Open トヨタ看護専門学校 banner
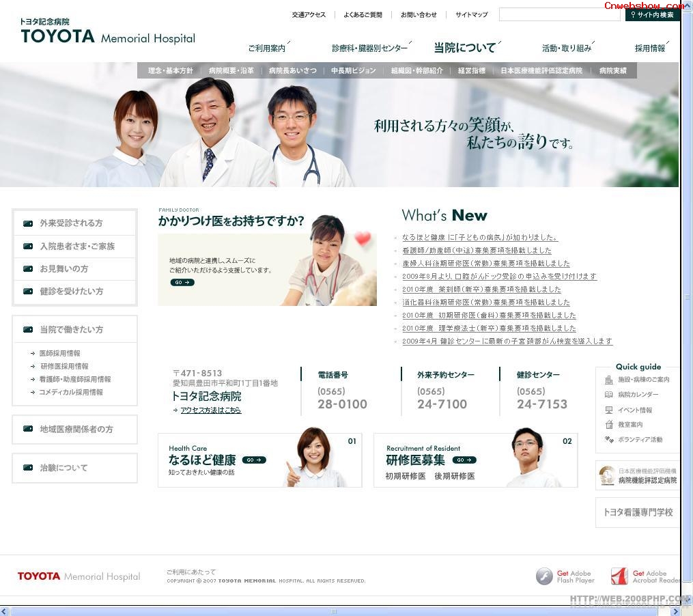This screenshot has height=616, width=693. [637, 512]
